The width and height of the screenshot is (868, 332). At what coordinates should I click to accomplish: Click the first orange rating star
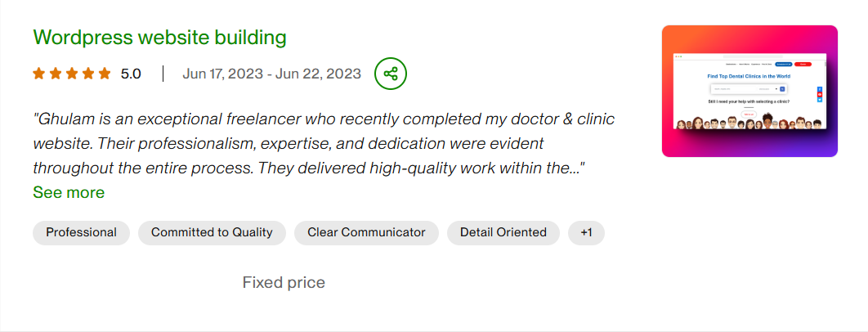click(x=38, y=74)
